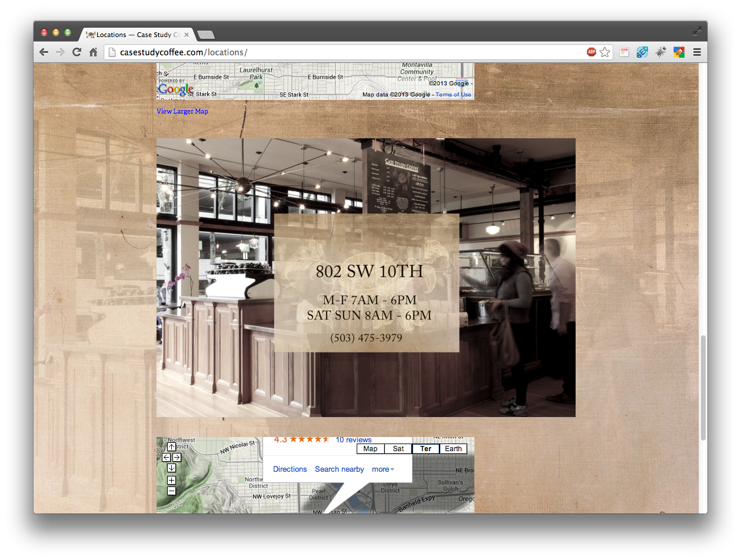Switch the lower map to Ter view
This screenshot has height=560, width=741.
tap(426, 449)
